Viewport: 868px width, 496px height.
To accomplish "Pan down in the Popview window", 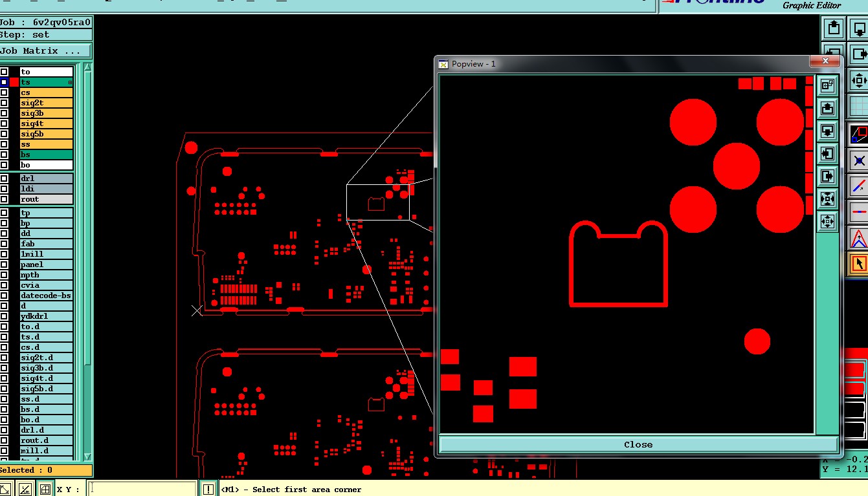I will (827, 130).
